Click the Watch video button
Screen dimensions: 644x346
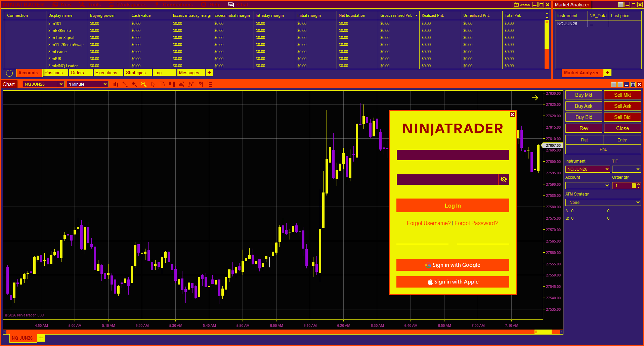coord(522,5)
